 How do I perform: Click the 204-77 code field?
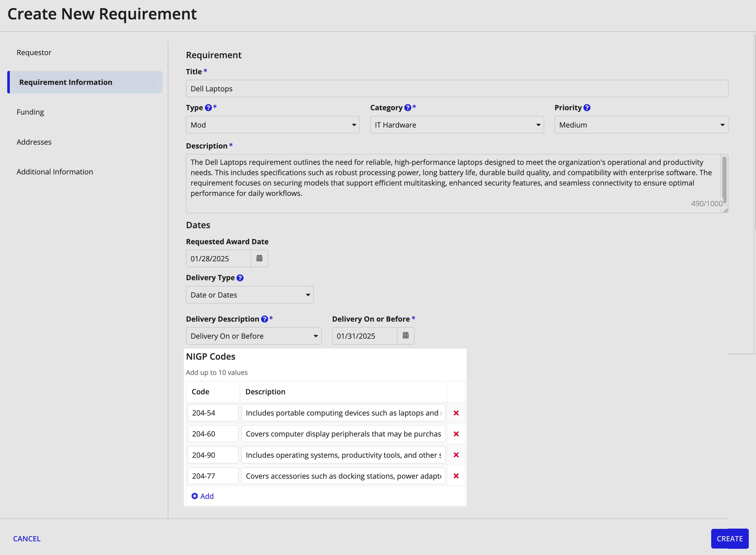click(213, 476)
